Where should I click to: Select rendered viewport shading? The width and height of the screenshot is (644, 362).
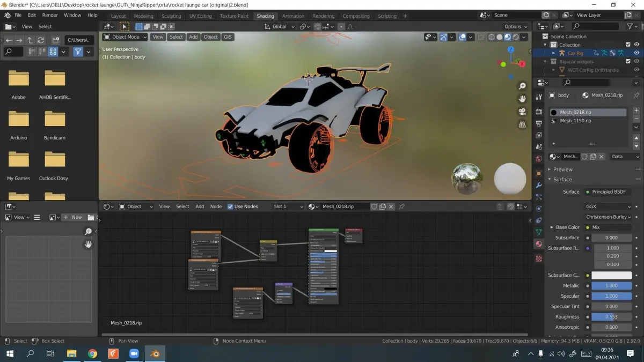pos(516,37)
